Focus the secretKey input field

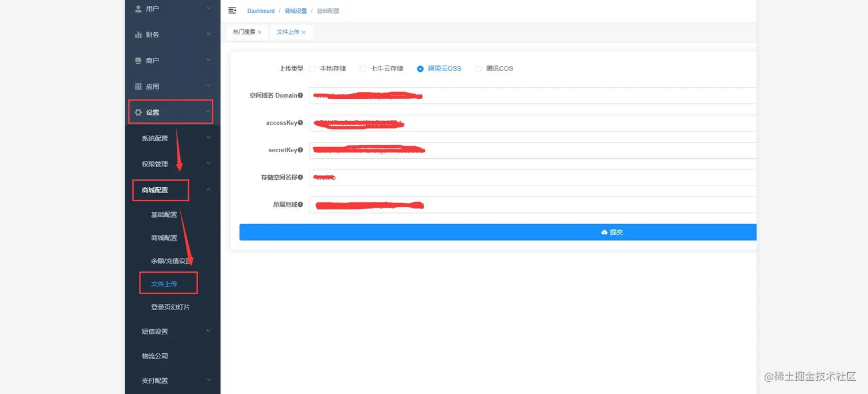coord(533,150)
